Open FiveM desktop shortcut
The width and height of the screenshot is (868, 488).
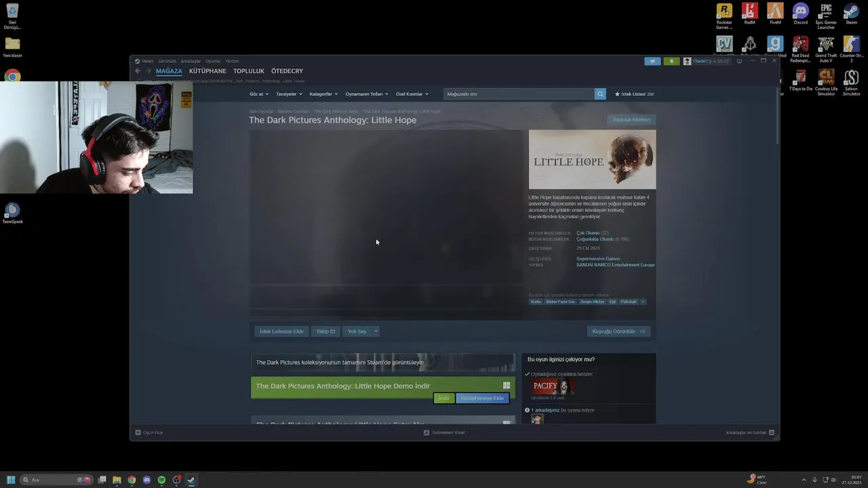(775, 15)
